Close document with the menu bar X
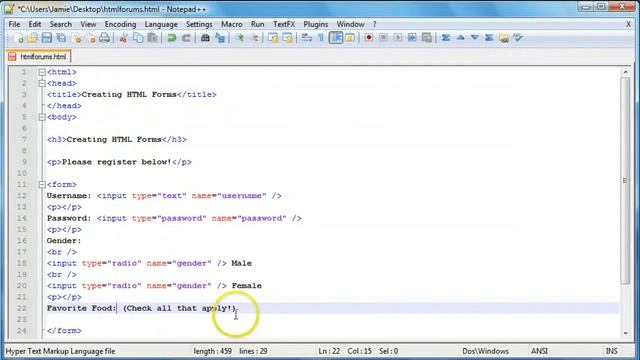 coord(628,24)
